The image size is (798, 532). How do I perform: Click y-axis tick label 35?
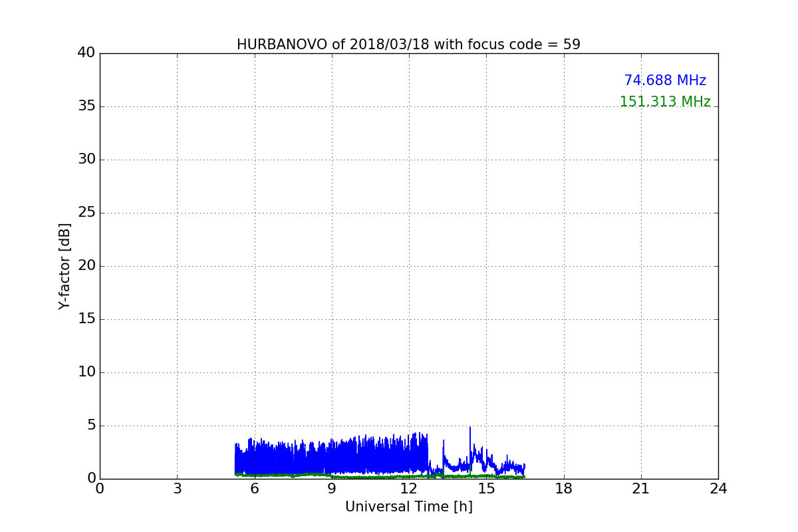(86, 106)
